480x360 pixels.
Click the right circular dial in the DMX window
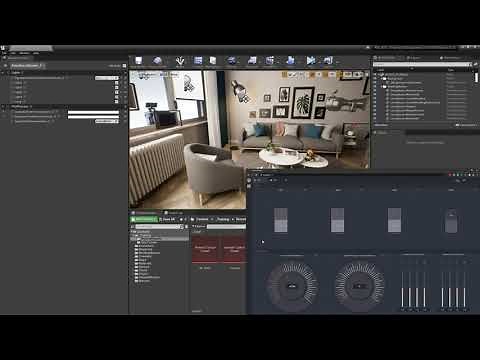coord(359,286)
